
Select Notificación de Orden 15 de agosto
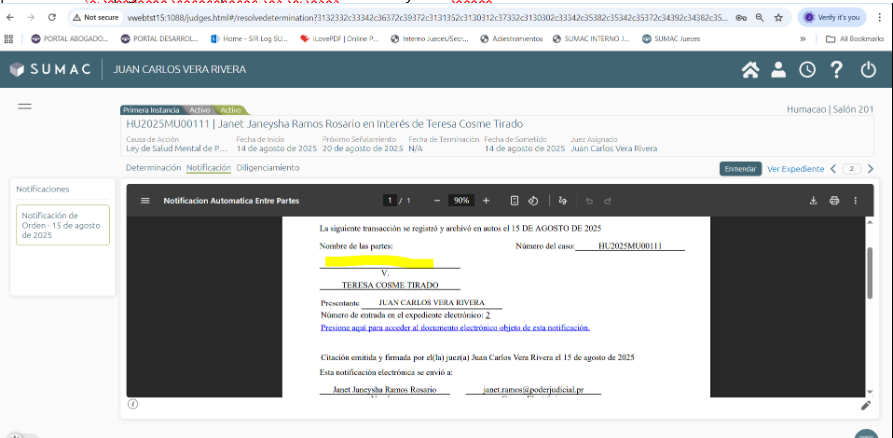click(x=63, y=225)
